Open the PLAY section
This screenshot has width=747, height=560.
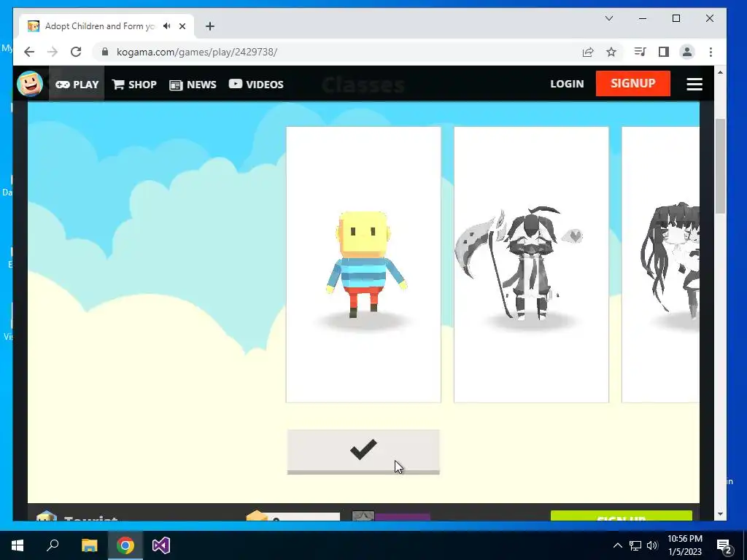click(77, 85)
